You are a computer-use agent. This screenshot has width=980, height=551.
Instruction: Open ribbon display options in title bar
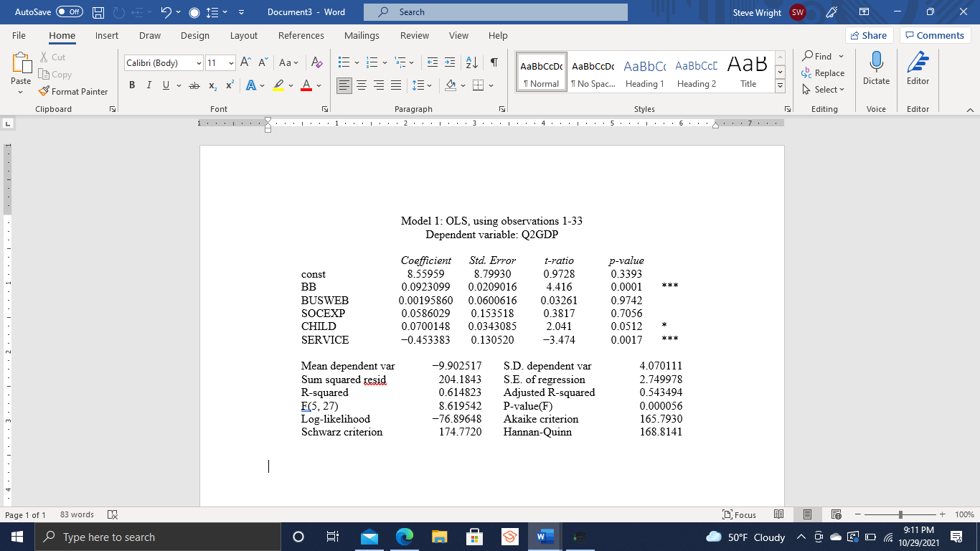click(864, 12)
